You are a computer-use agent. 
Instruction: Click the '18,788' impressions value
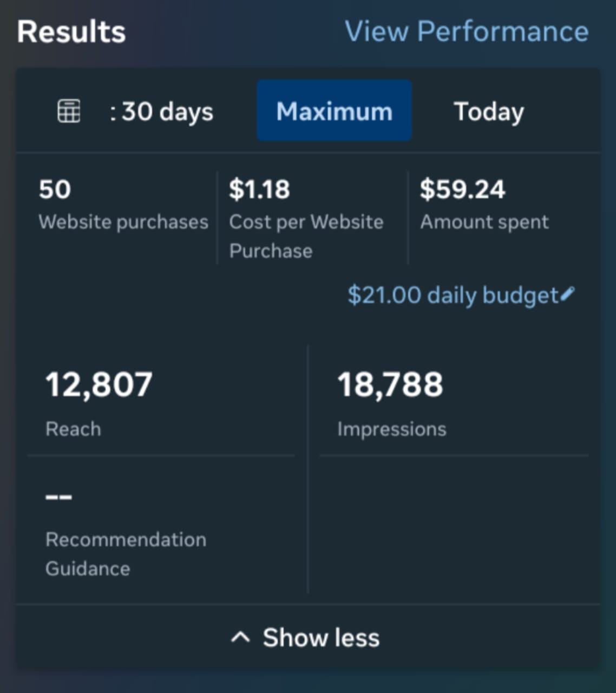tap(390, 385)
